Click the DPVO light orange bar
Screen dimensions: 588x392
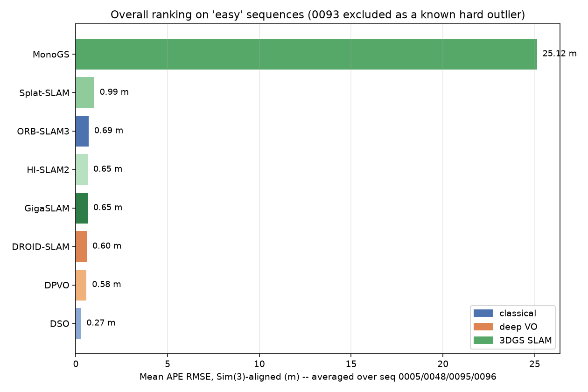click(81, 285)
